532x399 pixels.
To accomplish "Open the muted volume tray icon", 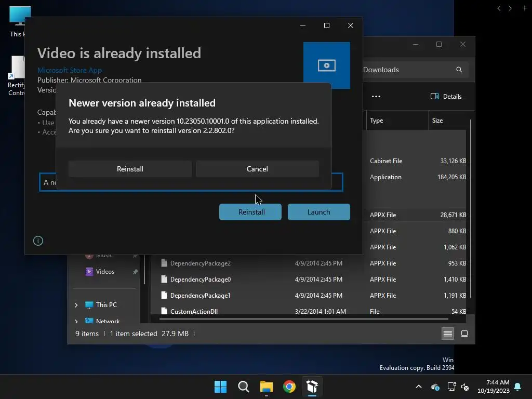I will (465, 387).
